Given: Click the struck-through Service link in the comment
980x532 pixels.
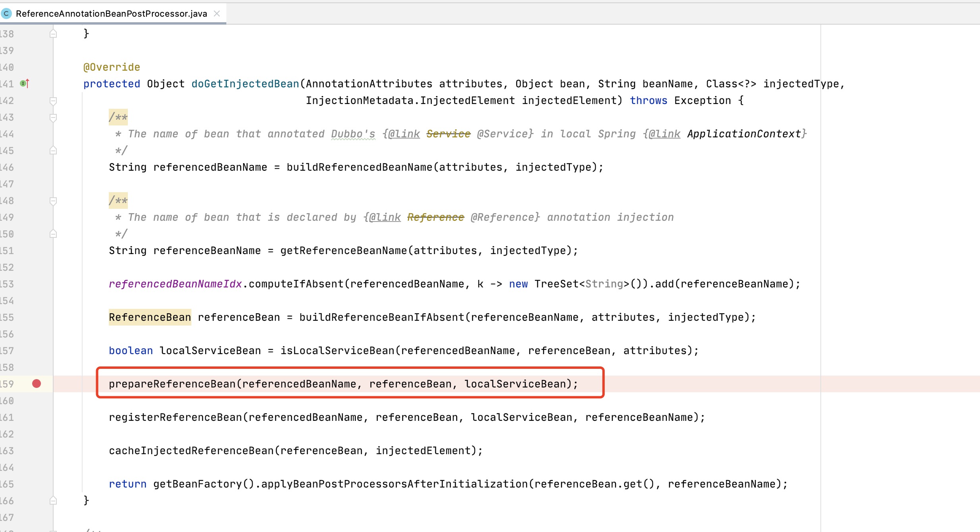Looking at the screenshot, I should coord(448,134).
